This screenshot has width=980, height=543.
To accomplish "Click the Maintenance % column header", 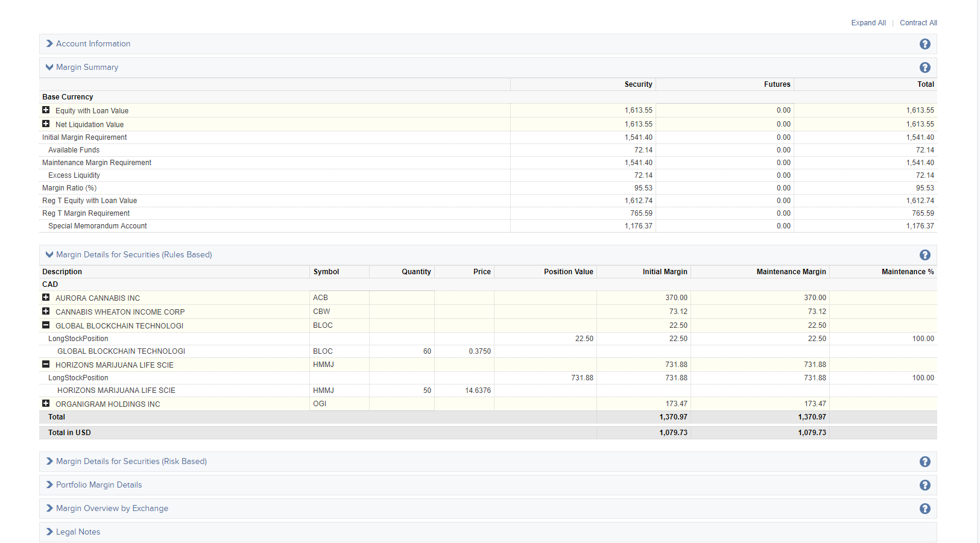I will (x=908, y=272).
